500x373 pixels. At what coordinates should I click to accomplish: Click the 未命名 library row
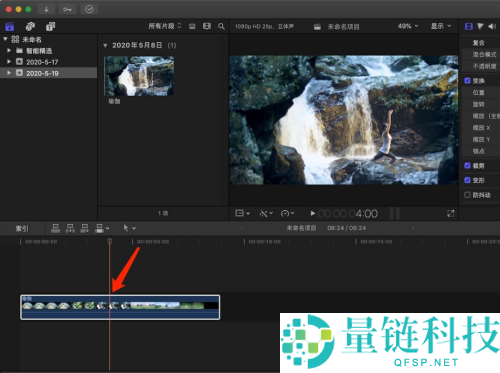click(x=49, y=40)
